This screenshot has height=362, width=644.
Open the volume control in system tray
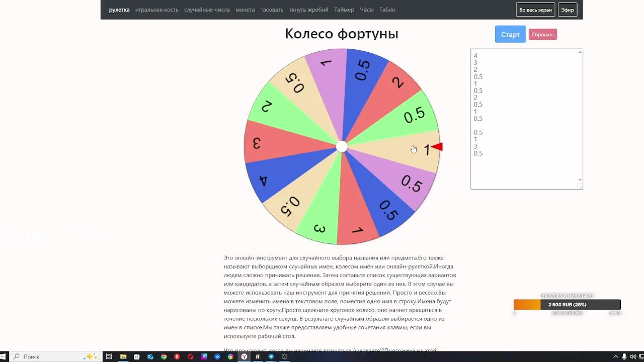[x=633, y=356]
